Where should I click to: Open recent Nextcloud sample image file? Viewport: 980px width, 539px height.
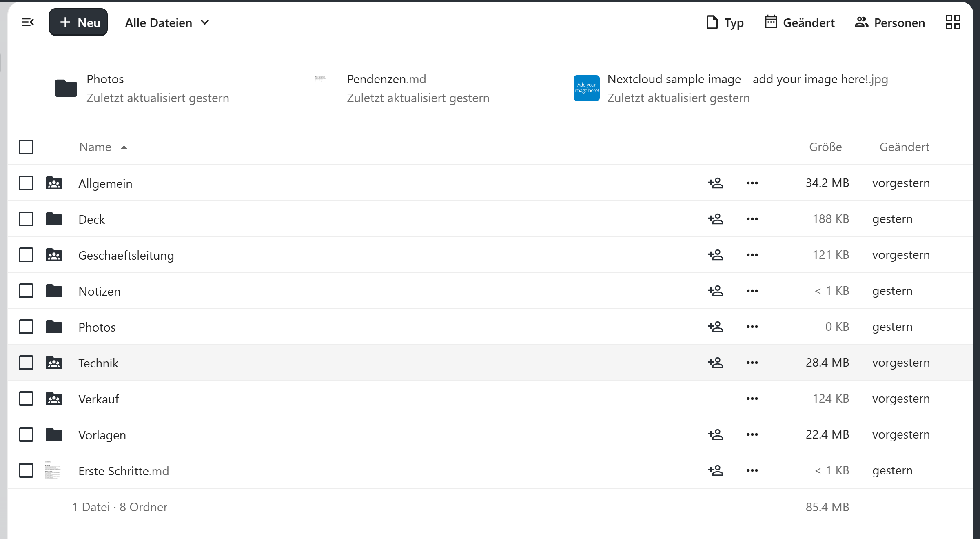tap(730, 88)
